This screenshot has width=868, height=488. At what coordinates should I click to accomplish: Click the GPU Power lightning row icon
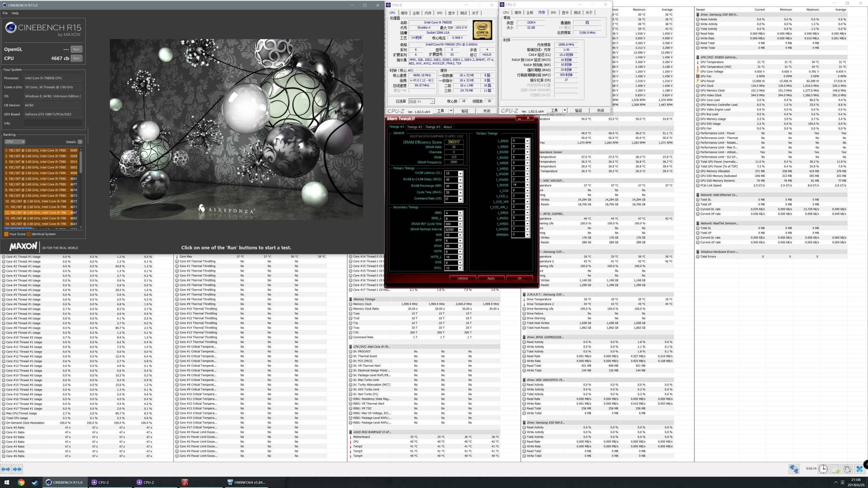coord(698,81)
